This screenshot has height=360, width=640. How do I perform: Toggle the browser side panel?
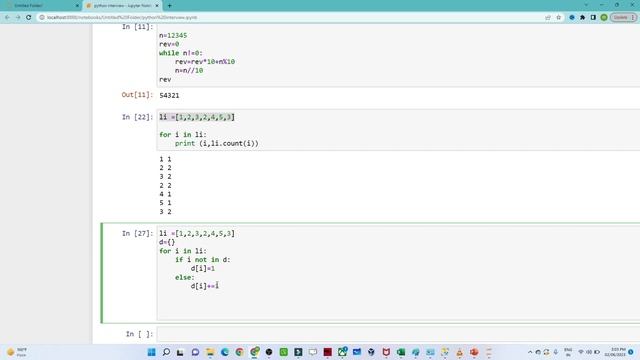click(593, 18)
